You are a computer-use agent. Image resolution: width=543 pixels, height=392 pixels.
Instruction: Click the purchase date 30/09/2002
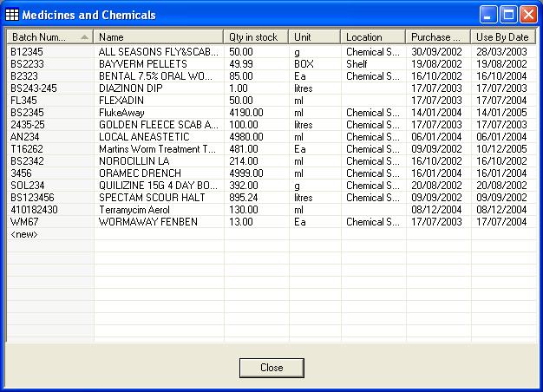[x=439, y=52]
